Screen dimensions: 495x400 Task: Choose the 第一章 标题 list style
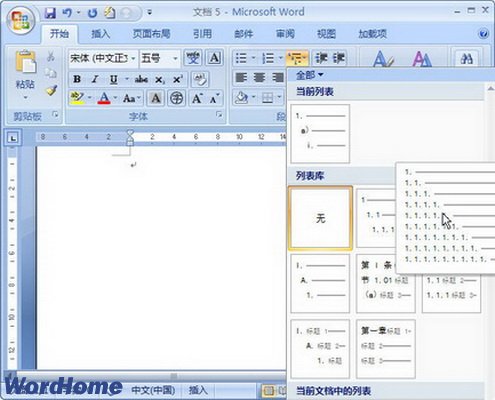[x=386, y=349]
